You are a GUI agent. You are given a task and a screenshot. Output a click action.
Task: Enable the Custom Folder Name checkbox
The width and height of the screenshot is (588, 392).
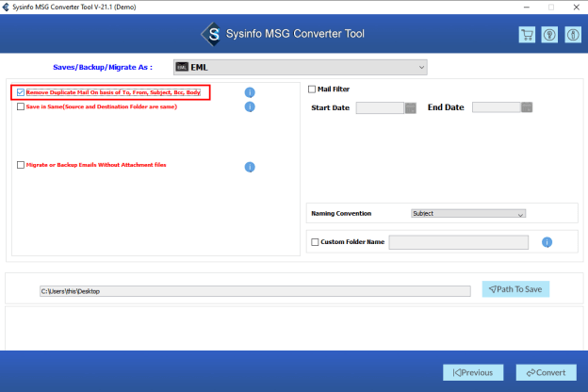pyautogui.click(x=315, y=242)
